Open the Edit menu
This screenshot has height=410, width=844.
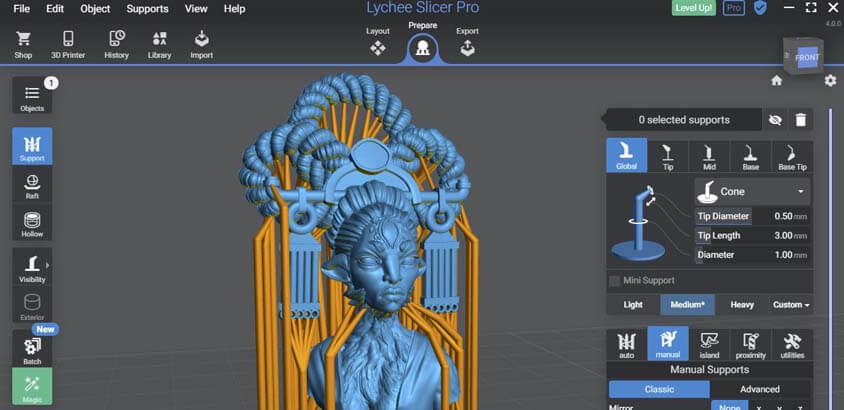(x=55, y=9)
